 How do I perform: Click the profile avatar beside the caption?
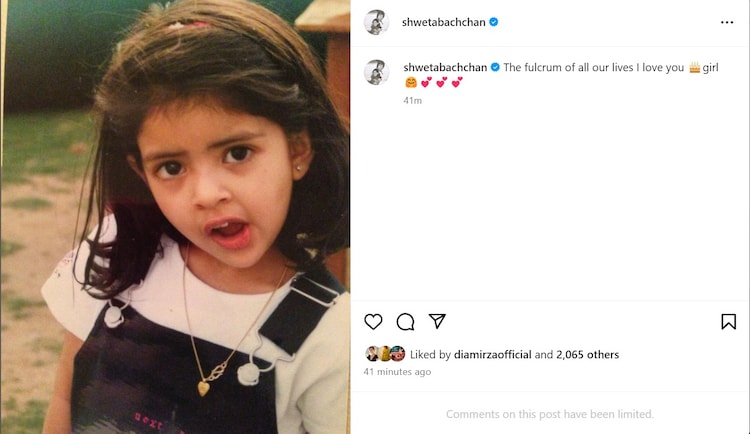[376, 72]
